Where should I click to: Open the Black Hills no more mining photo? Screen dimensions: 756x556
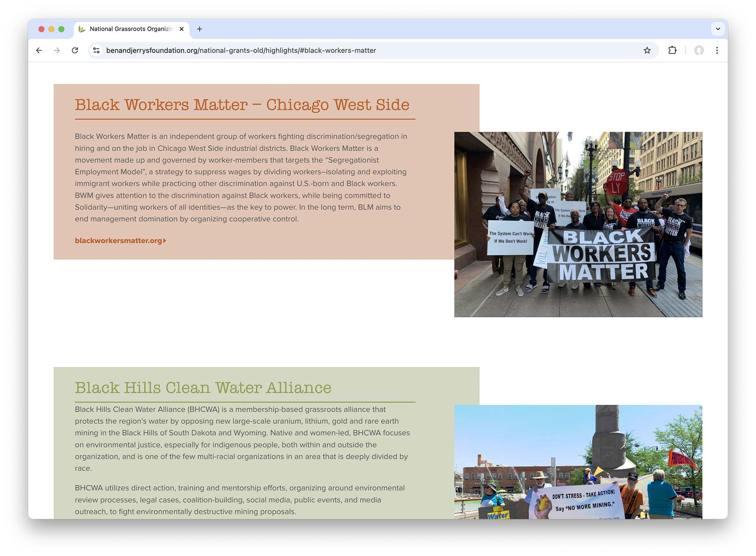(578, 462)
